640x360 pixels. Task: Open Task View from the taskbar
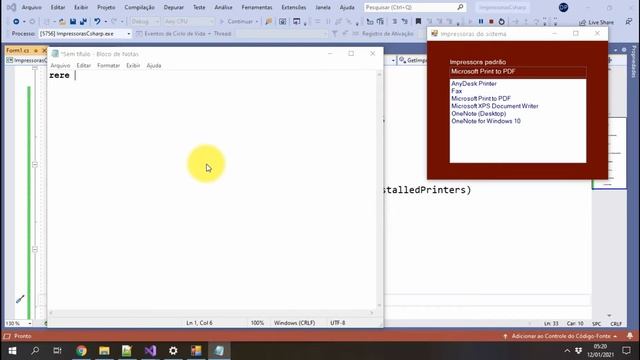57,351
